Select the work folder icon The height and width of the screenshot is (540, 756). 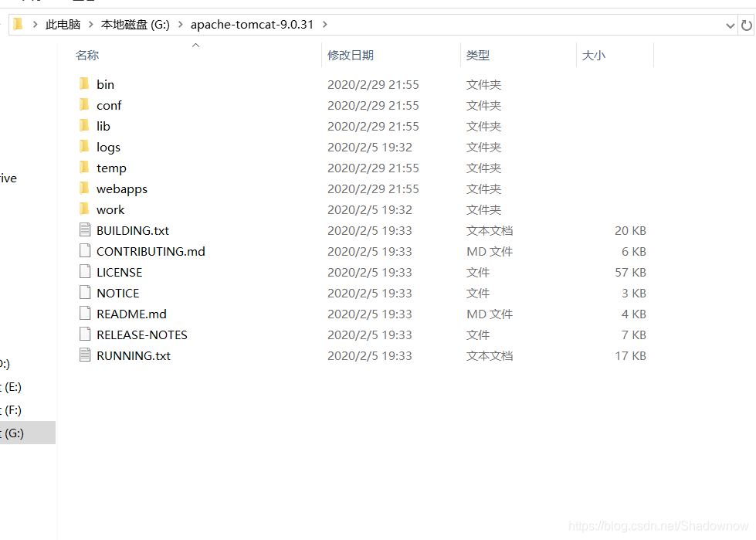coord(84,209)
